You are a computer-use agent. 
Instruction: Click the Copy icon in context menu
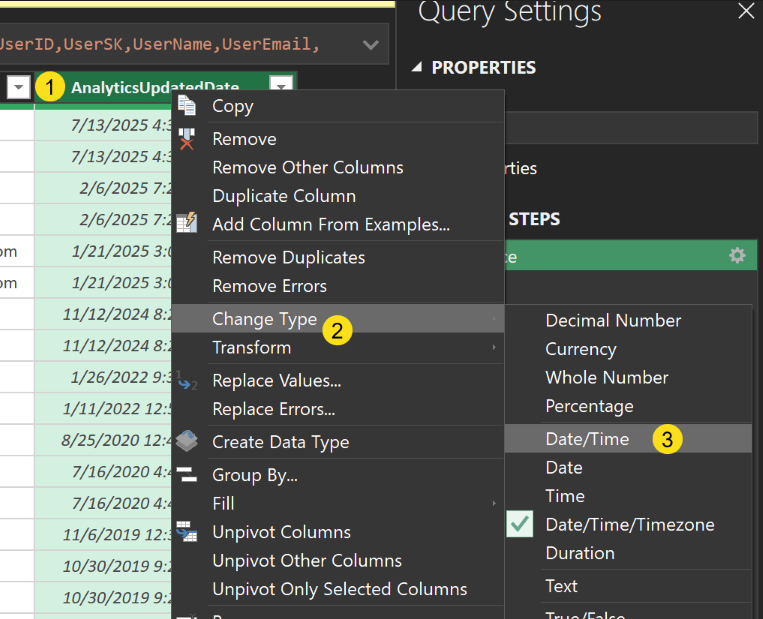pyautogui.click(x=187, y=106)
